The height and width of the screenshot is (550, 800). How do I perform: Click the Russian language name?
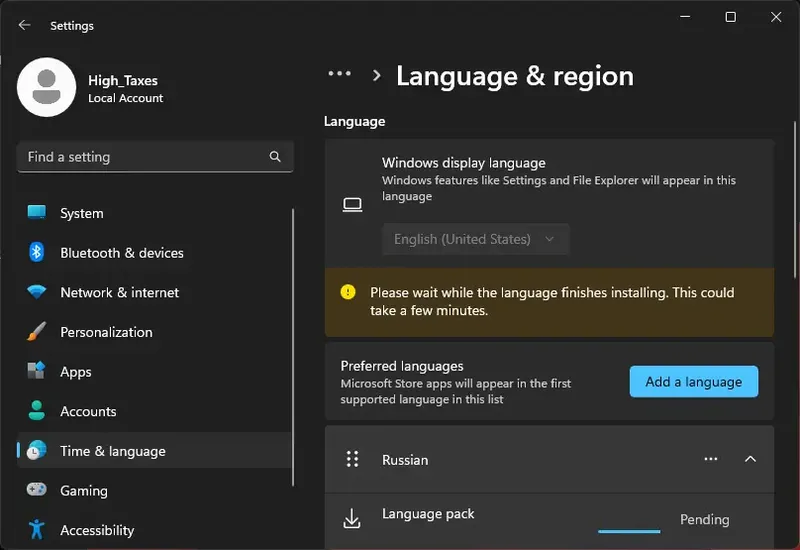(x=405, y=460)
